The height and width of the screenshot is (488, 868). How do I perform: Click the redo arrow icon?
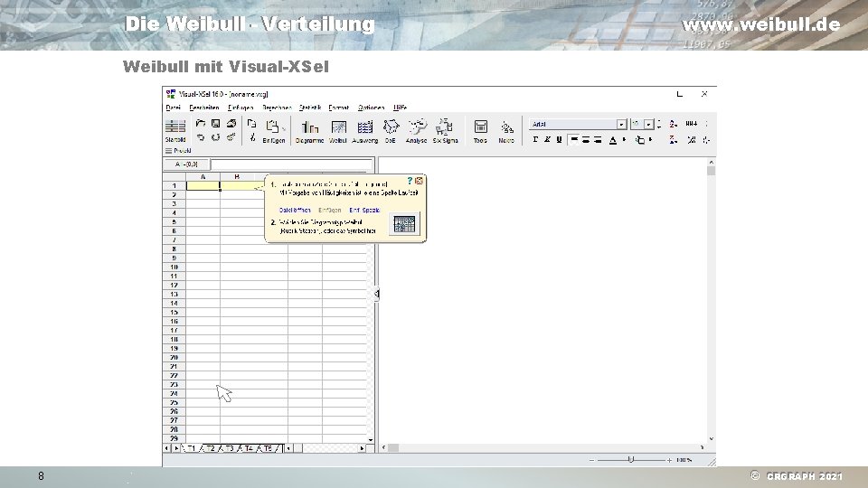coord(215,137)
